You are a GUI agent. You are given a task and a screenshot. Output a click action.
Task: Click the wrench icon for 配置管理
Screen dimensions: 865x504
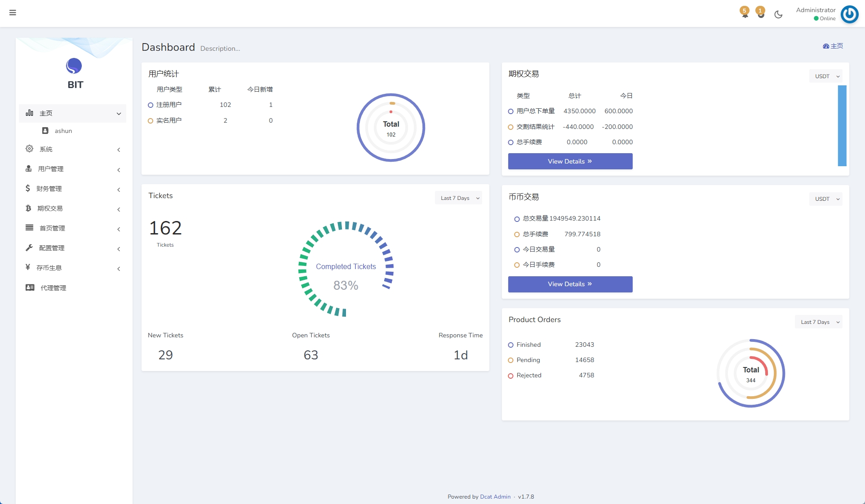click(x=29, y=248)
